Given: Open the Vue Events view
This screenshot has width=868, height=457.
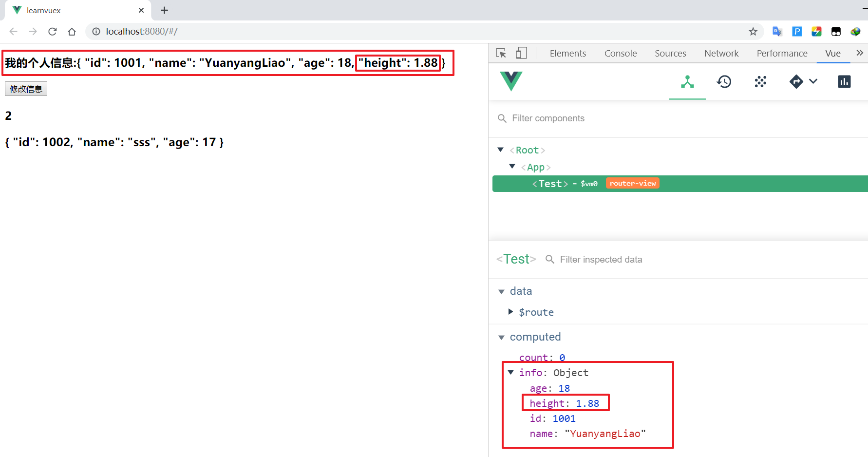Looking at the screenshot, I should click(760, 82).
